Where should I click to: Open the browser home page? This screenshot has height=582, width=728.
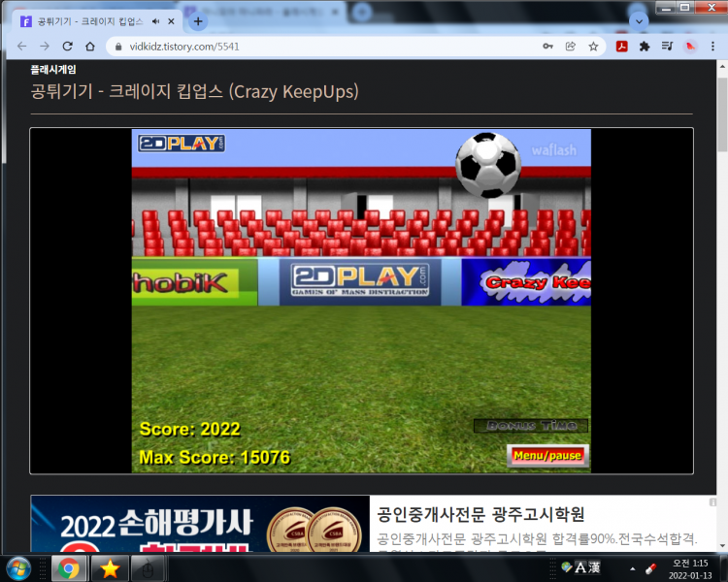[x=90, y=47]
